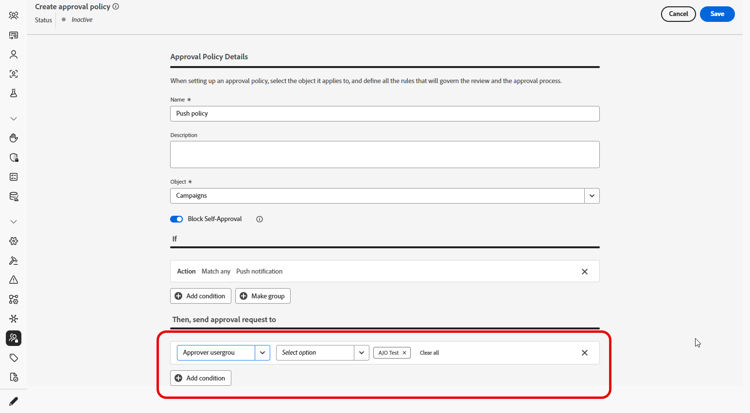The width and height of the screenshot is (750, 413).
Task: Click the Cancel button
Action: [x=678, y=14]
